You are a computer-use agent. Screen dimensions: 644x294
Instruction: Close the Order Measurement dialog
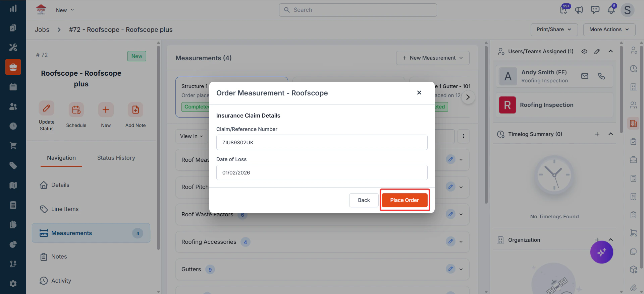(x=419, y=93)
